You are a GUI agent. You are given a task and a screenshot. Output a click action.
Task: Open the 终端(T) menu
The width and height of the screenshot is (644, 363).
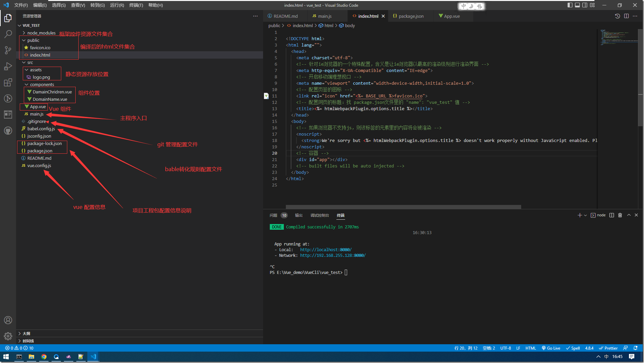tap(136, 5)
